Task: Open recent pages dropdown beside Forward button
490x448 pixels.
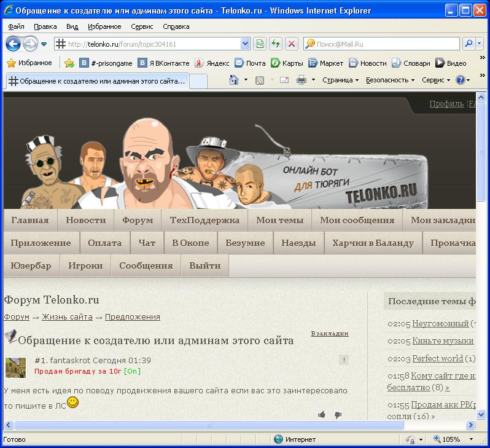Action: pyautogui.click(x=44, y=44)
